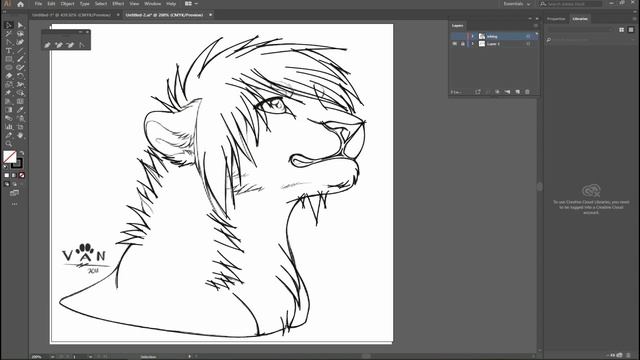Image resolution: width=640 pixels, height=360 pixels.
Task: Click Delete Selection trash icon in Layers
Action: click(527, 92)
